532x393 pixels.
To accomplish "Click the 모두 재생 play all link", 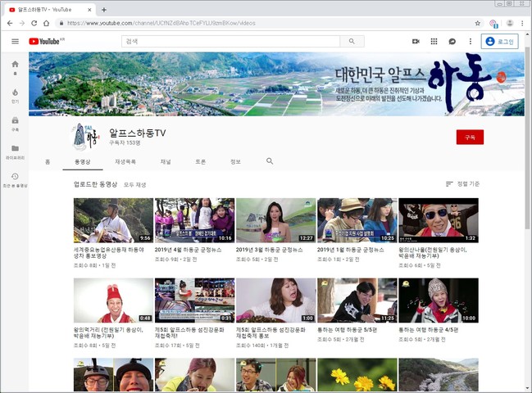I will pos(134,185).
